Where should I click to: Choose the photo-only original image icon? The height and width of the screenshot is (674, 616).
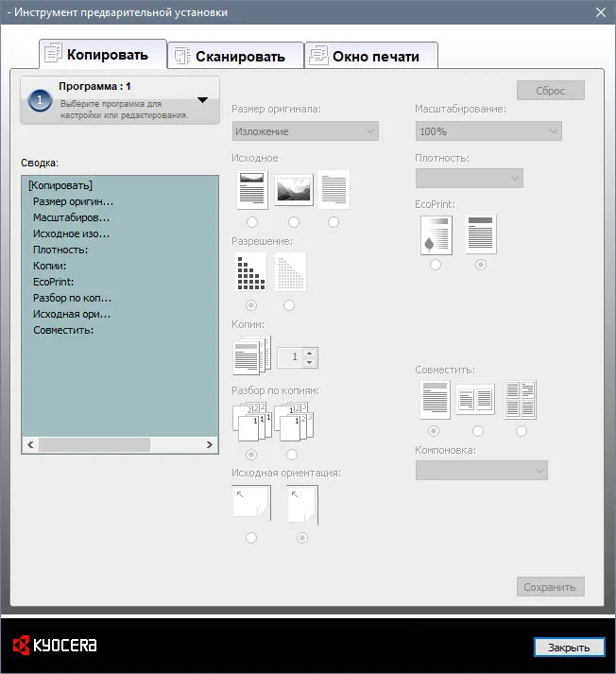pyautogui.click(x=294, y=190)
